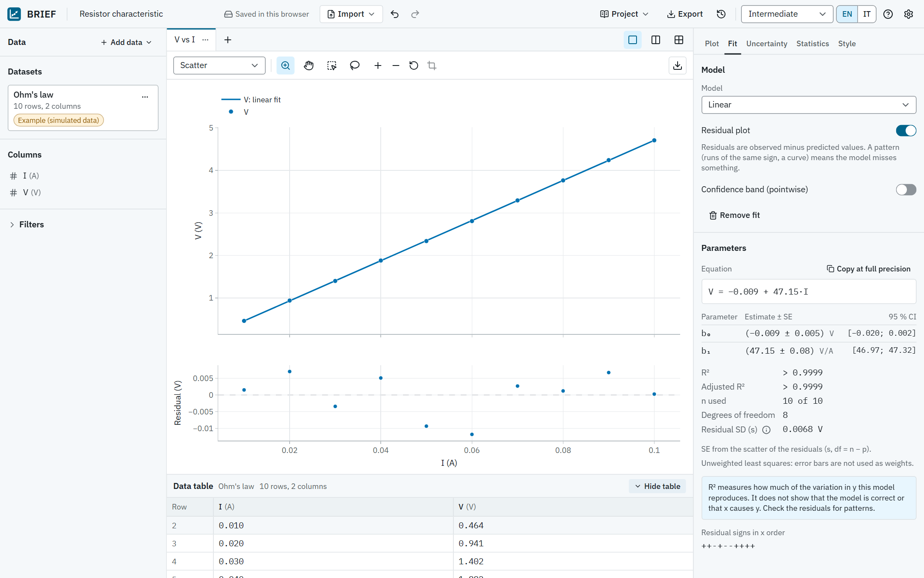
Task: Click the minus zoom-out toolbar icon
Action: [x=396, y=66]
